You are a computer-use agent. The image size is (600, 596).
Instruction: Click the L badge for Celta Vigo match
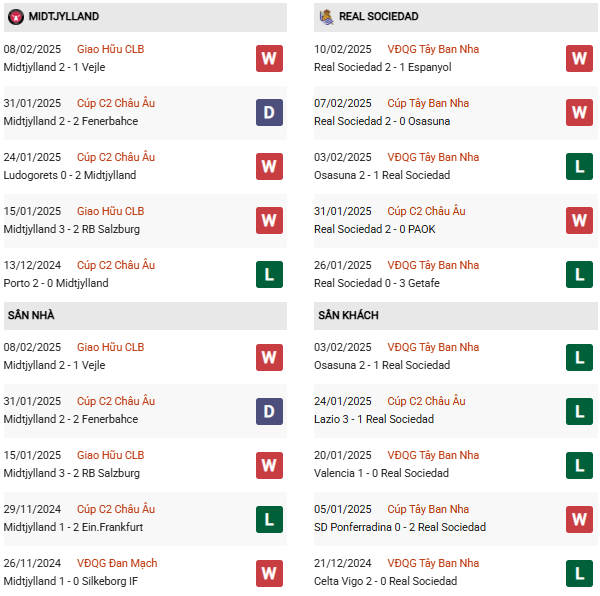[x=579, y=572]
